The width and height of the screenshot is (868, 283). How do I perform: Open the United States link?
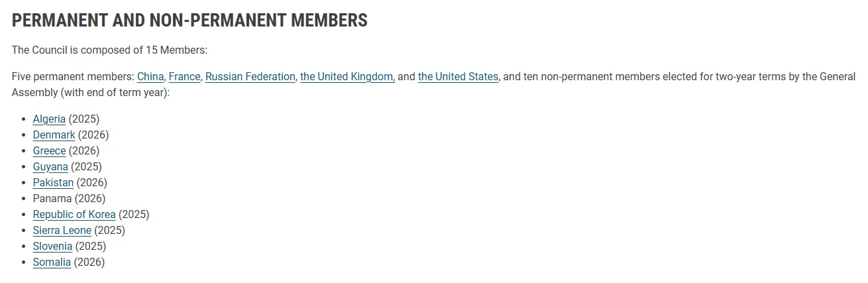point(458,76)
